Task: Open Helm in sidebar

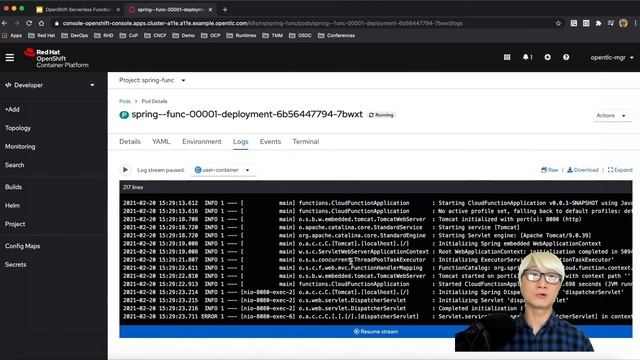Action: 12,205
